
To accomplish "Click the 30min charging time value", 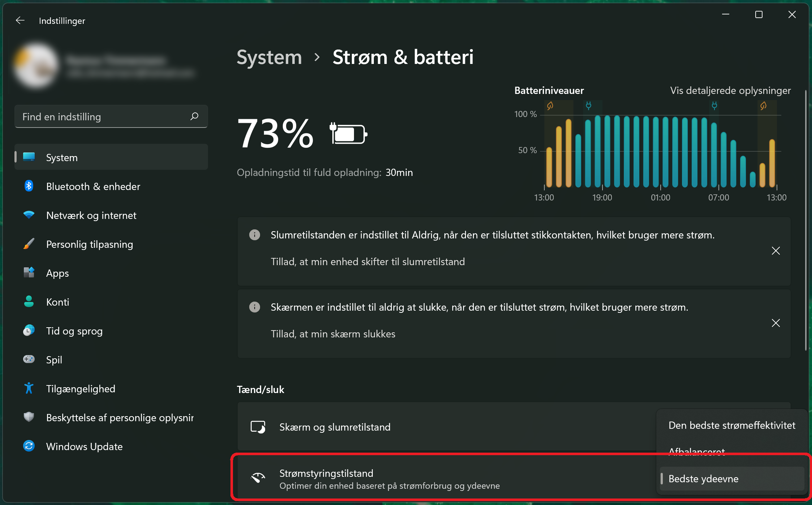I will coord(399,172).
